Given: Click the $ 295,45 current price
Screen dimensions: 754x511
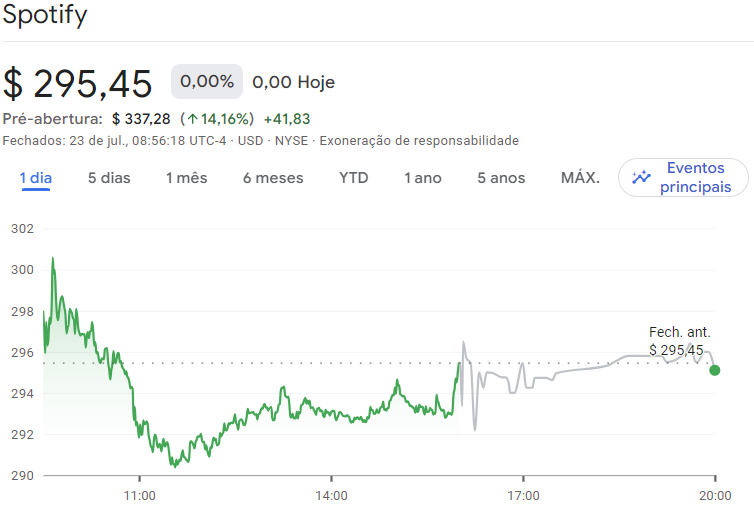Looking at the screenshot, I should pos(77,84).
